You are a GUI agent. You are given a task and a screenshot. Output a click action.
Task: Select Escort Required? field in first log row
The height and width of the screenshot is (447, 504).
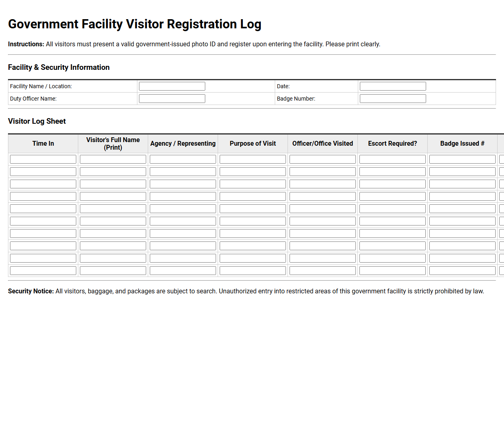tap(393, 159)
